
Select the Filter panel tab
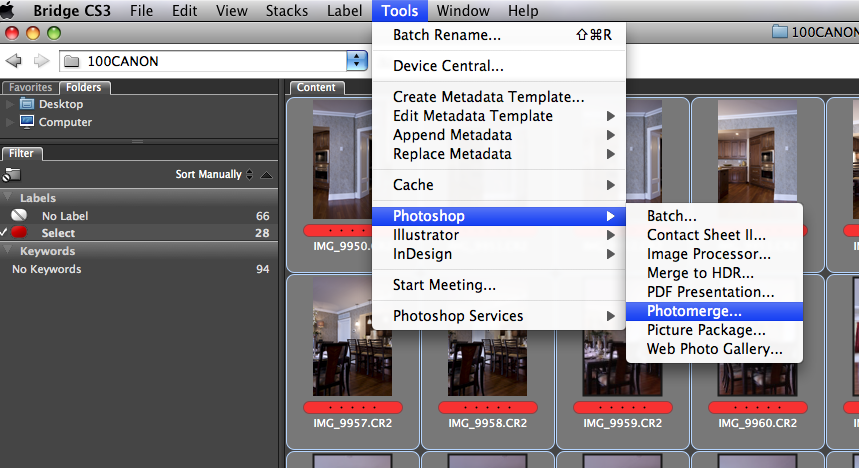click(21, 153)
